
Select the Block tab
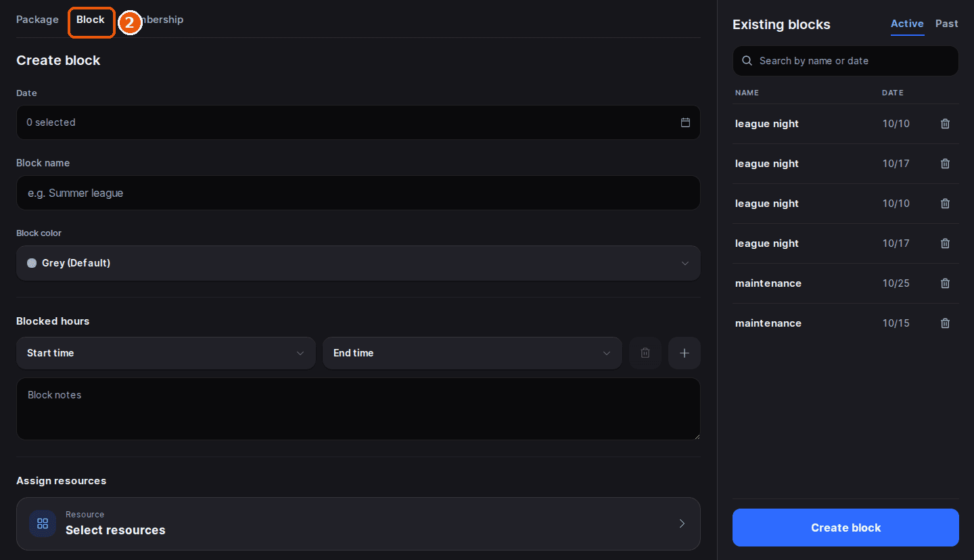pos(91,20)
